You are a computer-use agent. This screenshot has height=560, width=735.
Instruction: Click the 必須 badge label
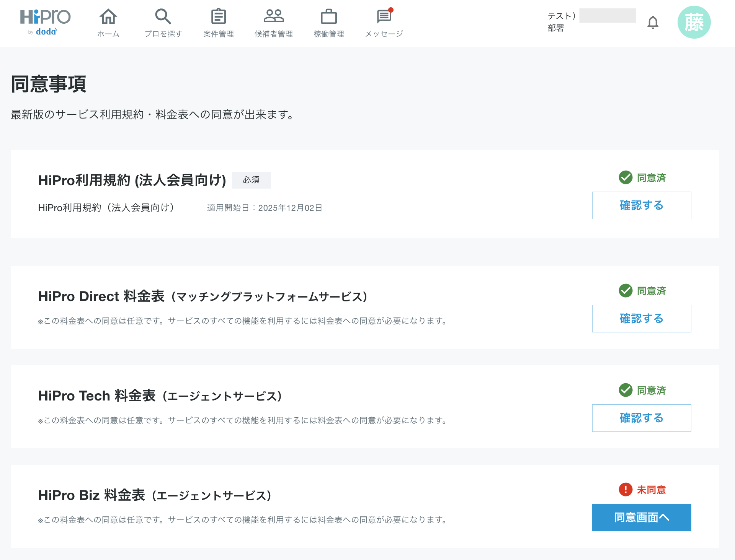coord(251,180)
